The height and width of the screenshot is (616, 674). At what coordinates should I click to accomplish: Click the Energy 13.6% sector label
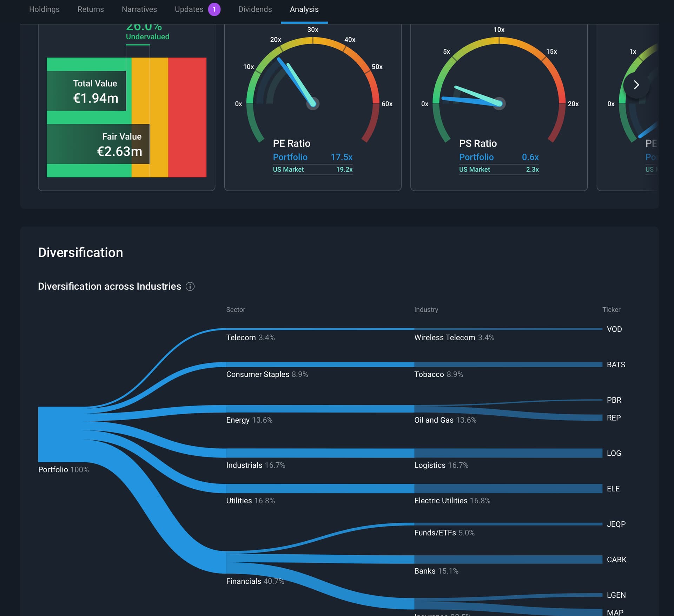tap(249, 420)
